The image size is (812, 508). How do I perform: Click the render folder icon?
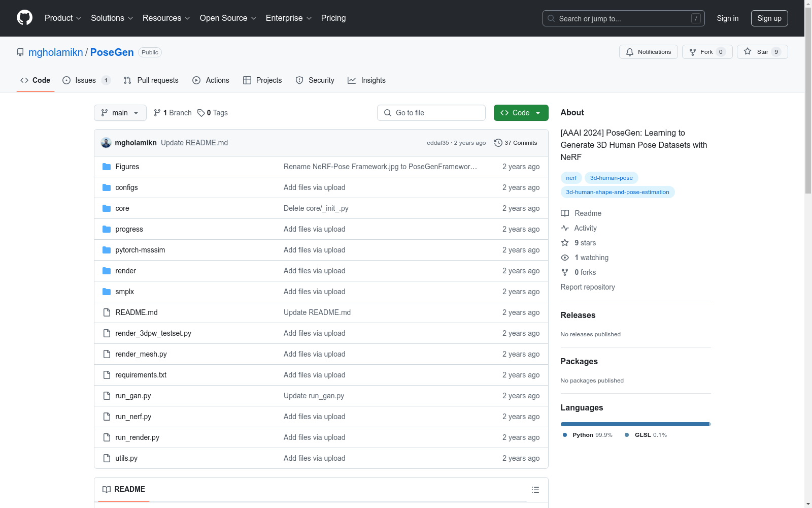[107, 271]
